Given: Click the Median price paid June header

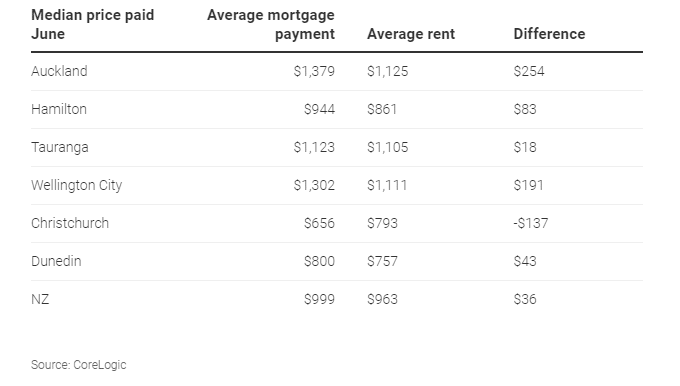Looking at the screenshot, I should (x=92, y=24).
